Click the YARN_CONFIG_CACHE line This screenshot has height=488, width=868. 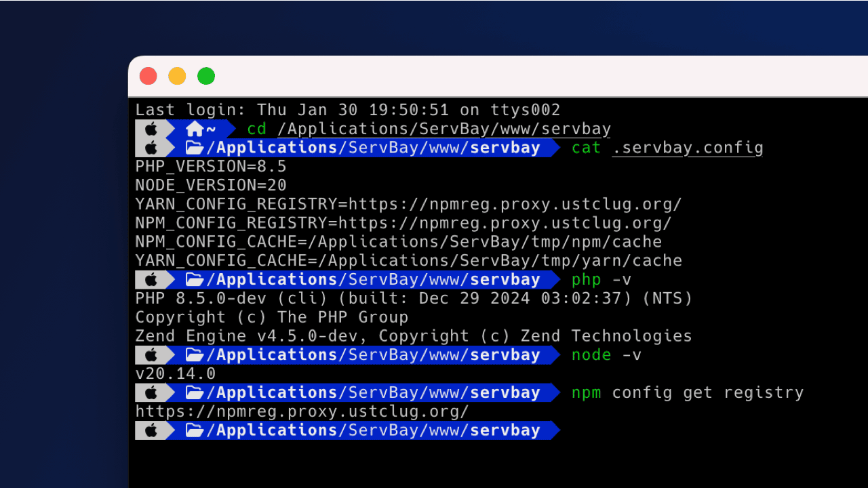point(408,261)
